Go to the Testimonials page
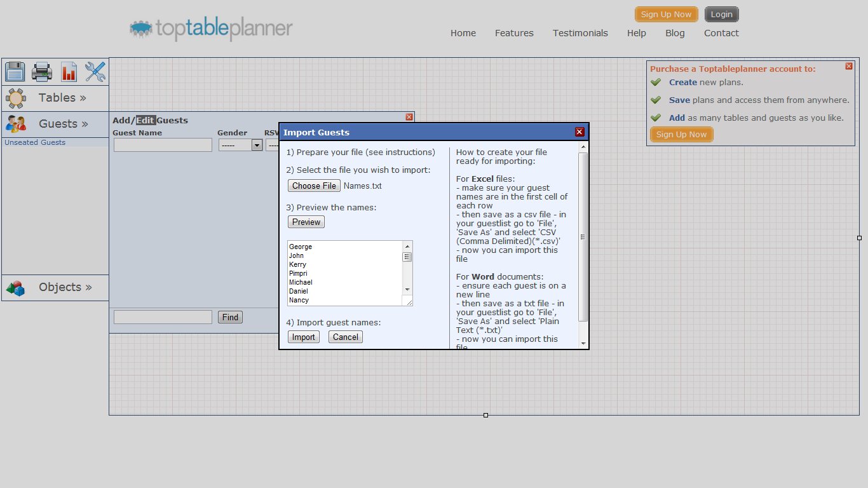 [x=580, y=33]
